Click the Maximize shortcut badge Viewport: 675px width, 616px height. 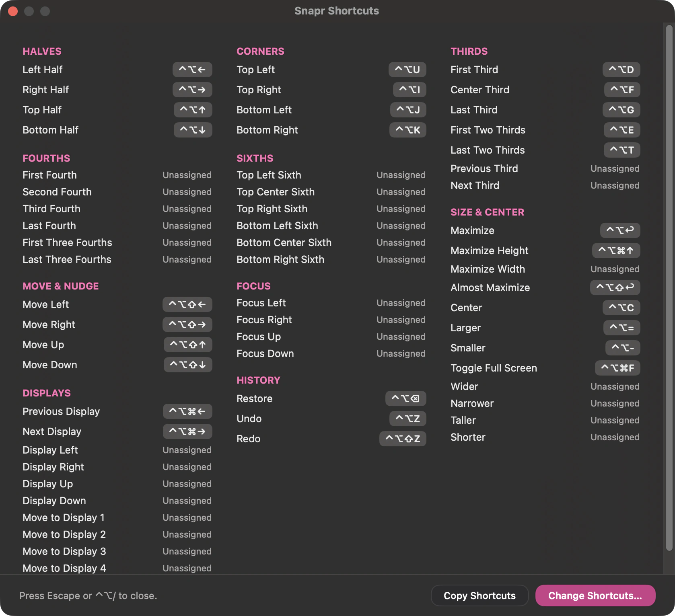coord(620,230)
